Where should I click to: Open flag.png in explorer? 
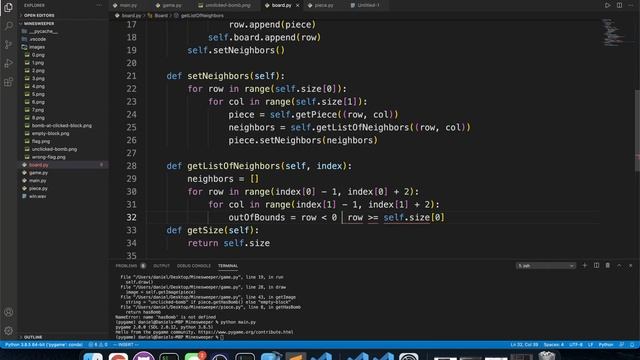[41, 141]
